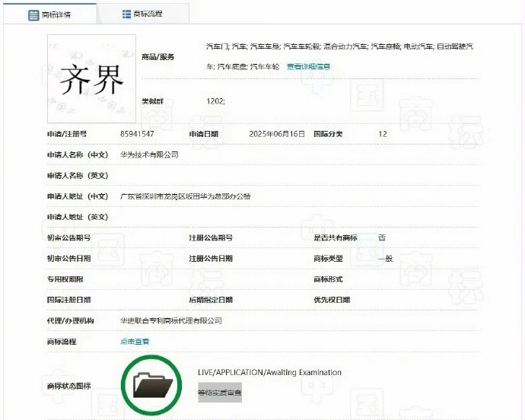Click the 商标状态图标 label

point(69,386)
